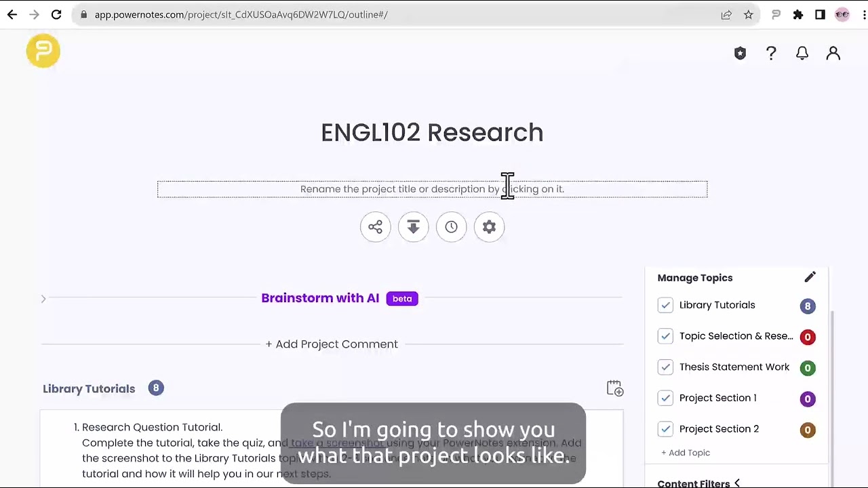Bookmark this page with the star
Screen dimensions: 868x488
pos(748,14)
